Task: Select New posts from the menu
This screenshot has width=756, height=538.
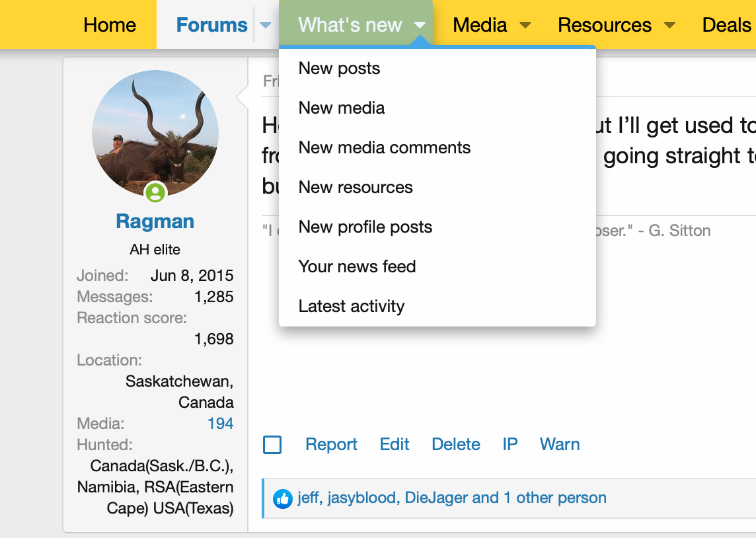Action: (x=339, y=69)
